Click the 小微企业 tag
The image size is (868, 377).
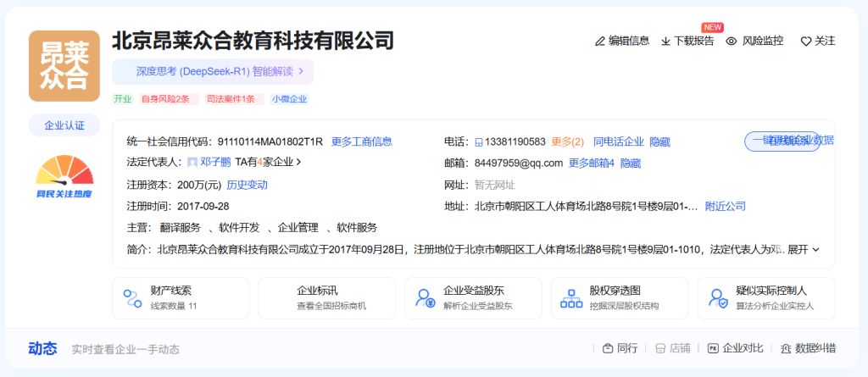290,99
